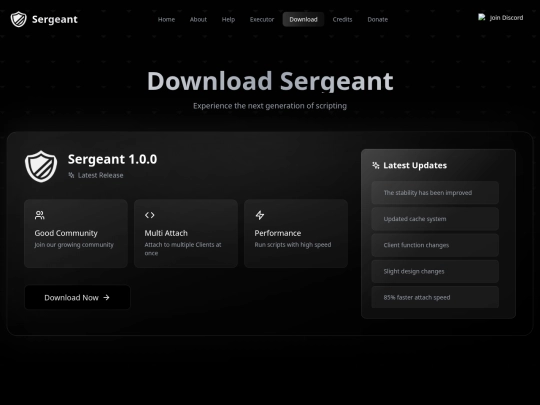Click the sparkle icon beside Latest Release

tap(71, 175)
